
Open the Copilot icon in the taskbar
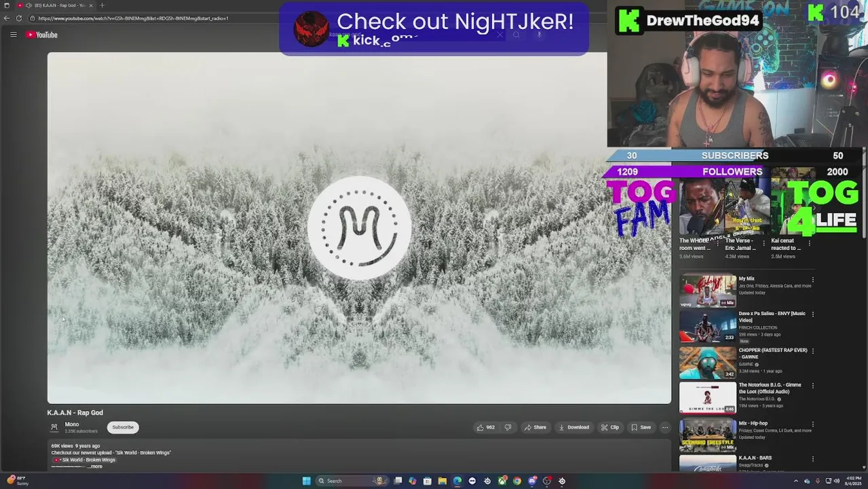413,481
